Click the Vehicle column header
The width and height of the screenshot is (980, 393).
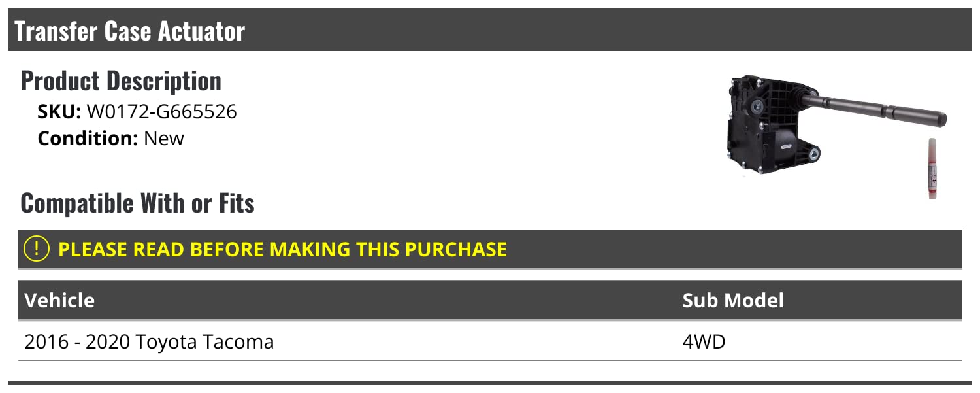59,300
